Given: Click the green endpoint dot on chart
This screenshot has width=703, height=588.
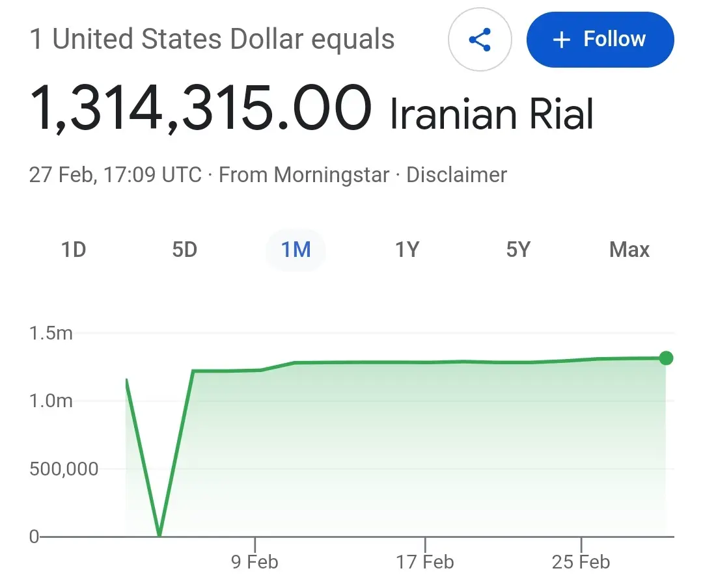Looking at the screenshot, I should [666, 358].
